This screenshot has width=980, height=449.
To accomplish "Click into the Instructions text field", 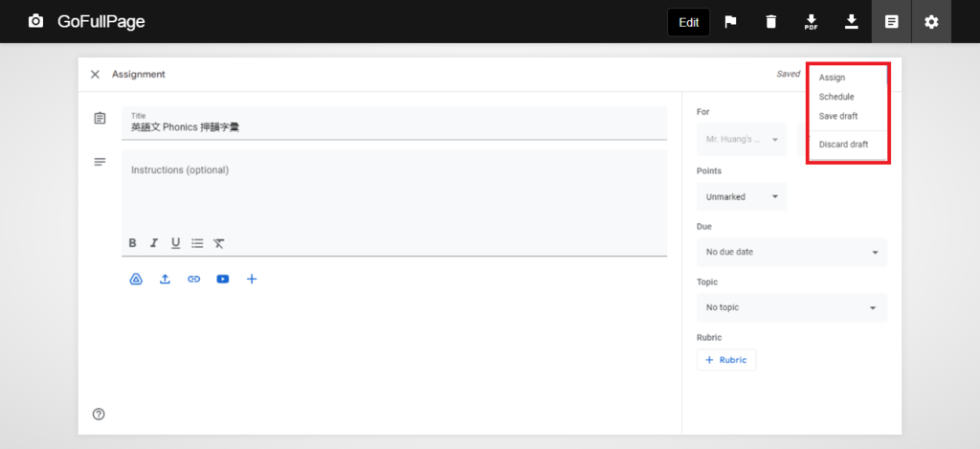I will 394,191.
